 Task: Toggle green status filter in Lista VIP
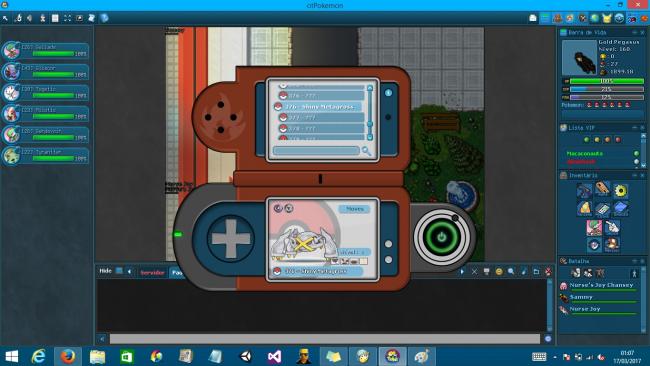coord(587,140)
